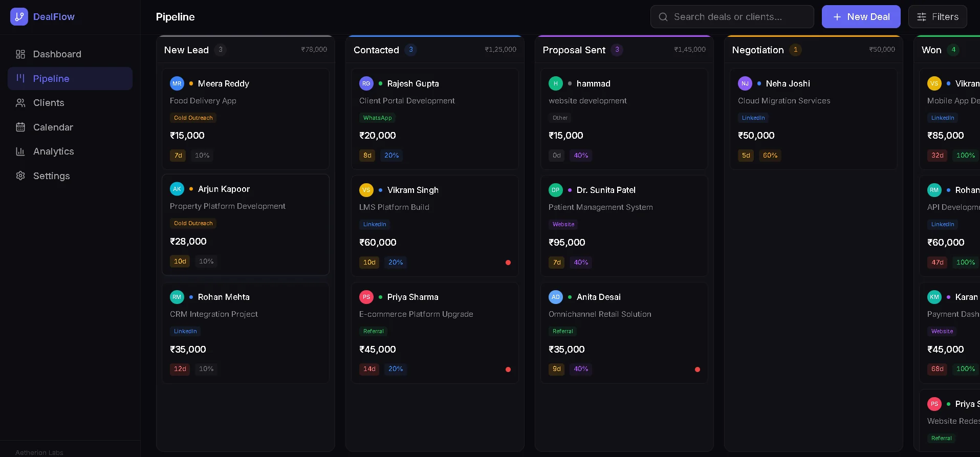The height and width of the screenshot is (457, 980).
Task: Click the Calendar icon in sidebar
Action: point(20,127)
